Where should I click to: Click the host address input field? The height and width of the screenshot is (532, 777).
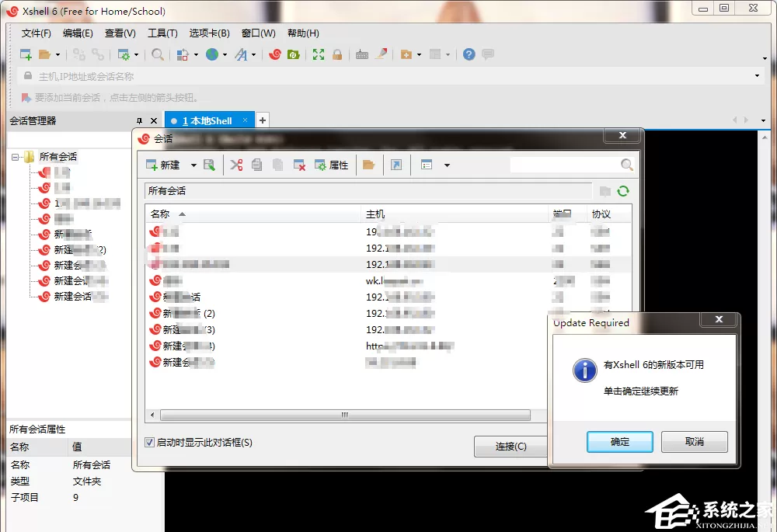click(386, 76)
